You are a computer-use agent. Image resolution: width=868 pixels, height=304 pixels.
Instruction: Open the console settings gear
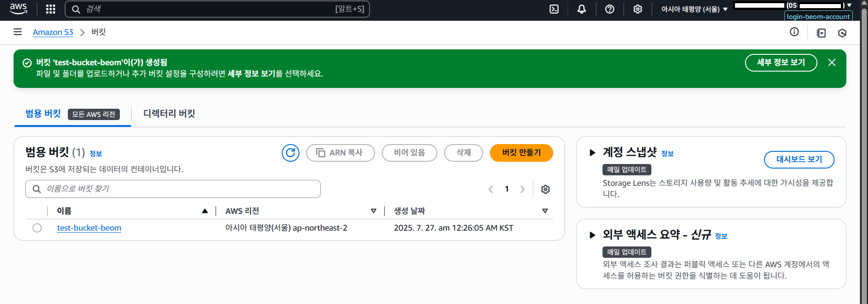pyautogui.click(x=638, y=9)
